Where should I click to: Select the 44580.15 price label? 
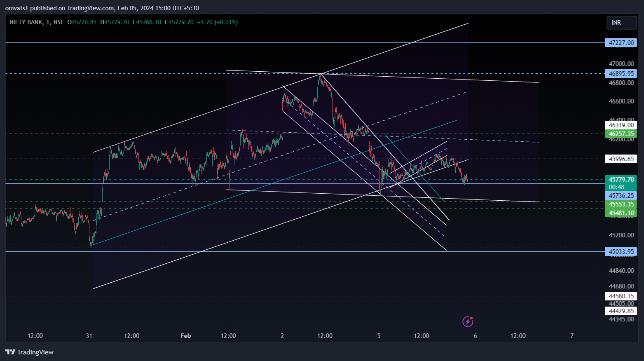[621, 296]
